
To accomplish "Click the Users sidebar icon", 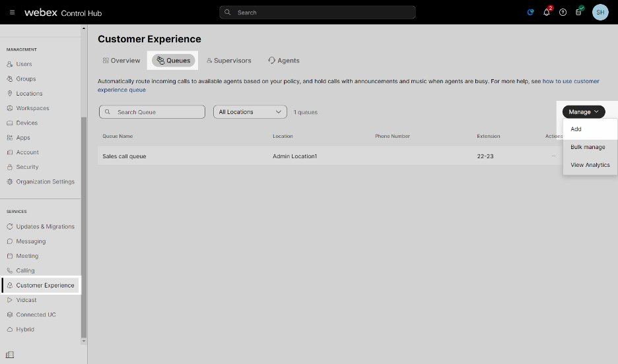I will click(10, 64).
